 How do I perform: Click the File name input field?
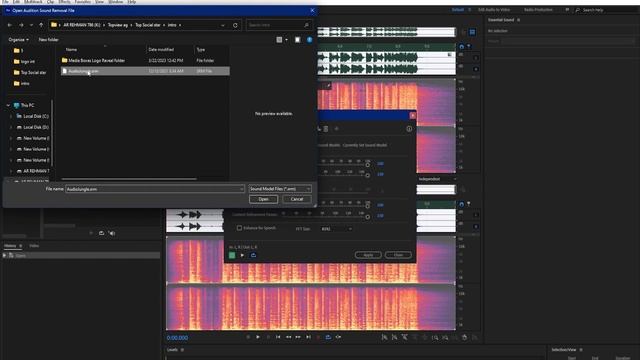tap(155, 189)
